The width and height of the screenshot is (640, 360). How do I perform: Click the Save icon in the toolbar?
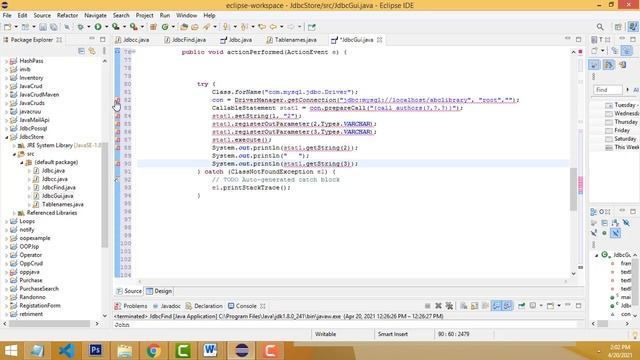43,27
